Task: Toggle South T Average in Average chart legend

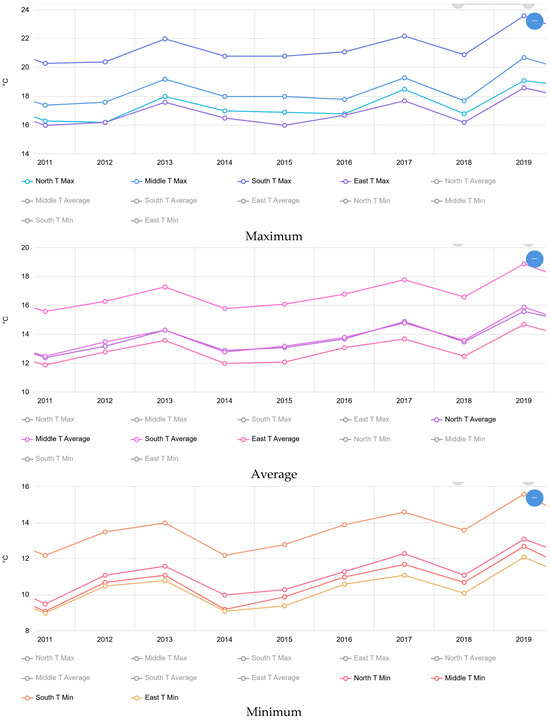Action: (164, 439)
